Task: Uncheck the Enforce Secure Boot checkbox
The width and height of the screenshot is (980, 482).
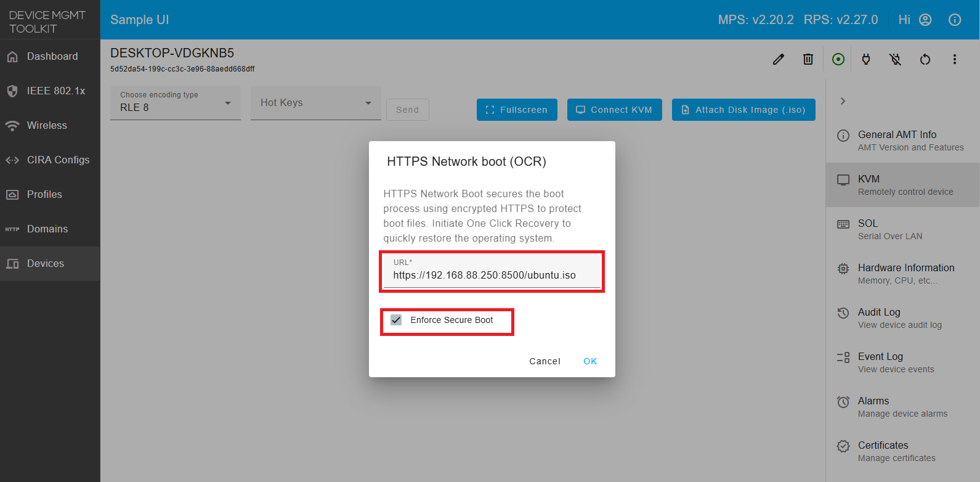Action: tap(396, 320)
